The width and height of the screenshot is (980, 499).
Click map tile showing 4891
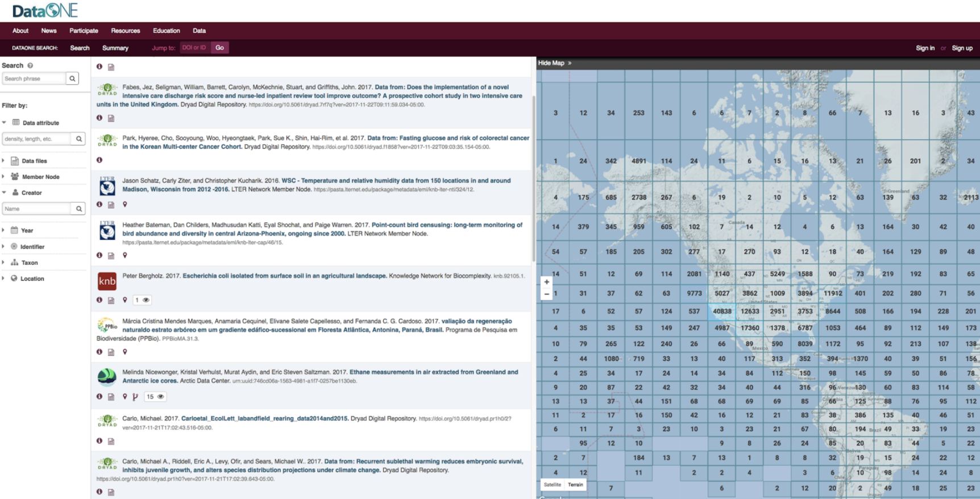pyautogui.click(x=639, y=161)
